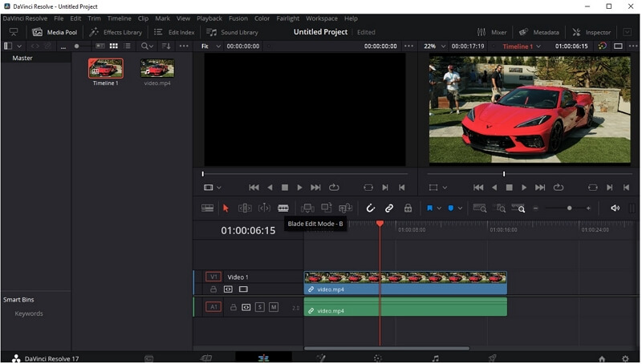Open the Fusion menu
The image size is (642, 364).
point(238,18)
